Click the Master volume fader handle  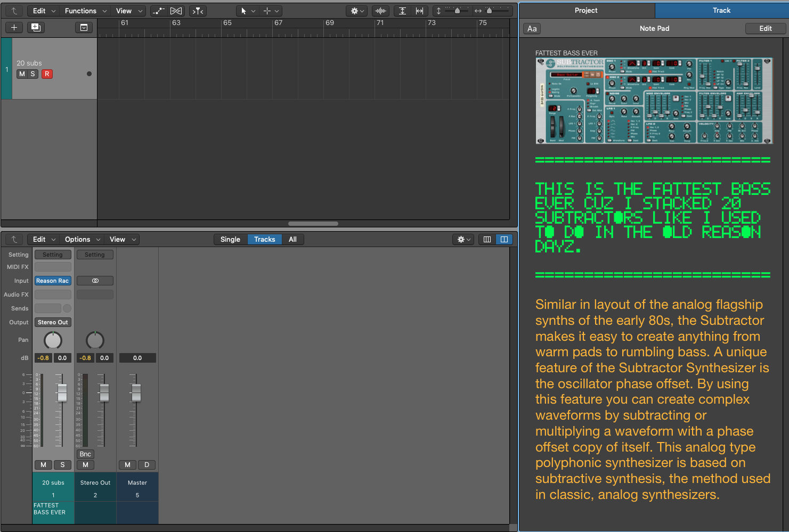136,392
